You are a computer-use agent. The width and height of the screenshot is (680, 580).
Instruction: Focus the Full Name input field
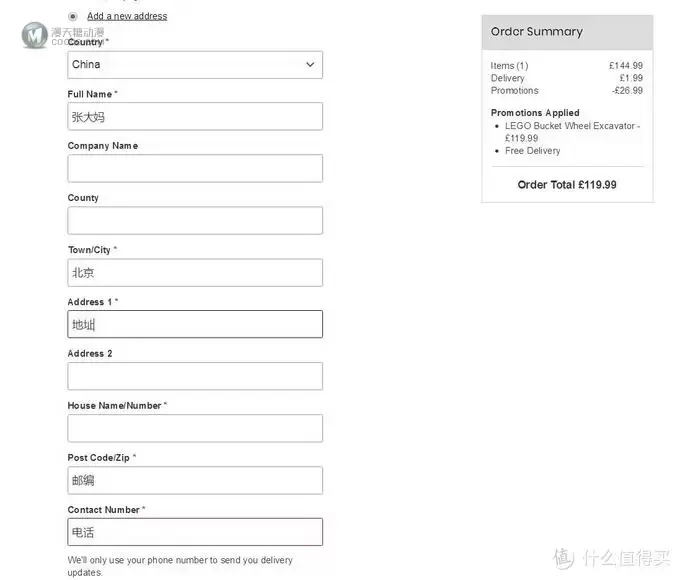(x=195, y=116)
